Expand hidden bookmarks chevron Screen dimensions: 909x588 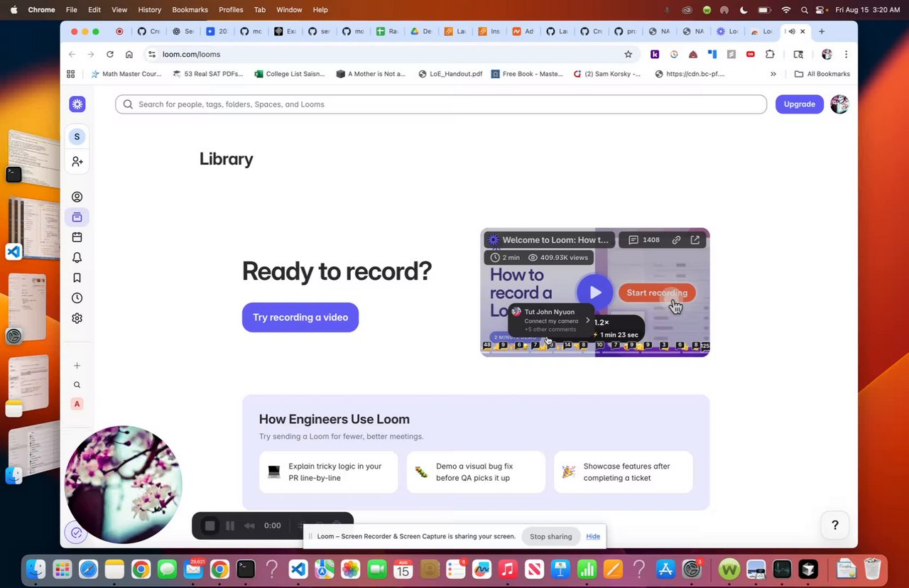pos(773,74)
